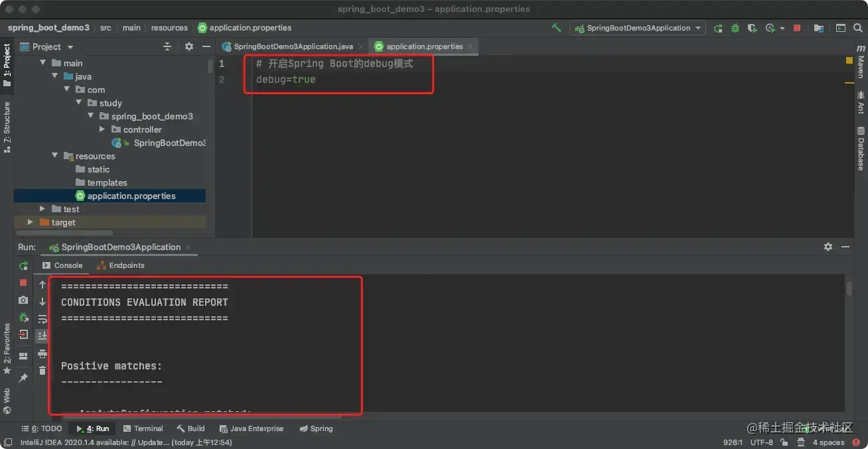Click the UTF-8 encoding selector in status bar
The image size is (868, 449).
click(x=762, y=442)
